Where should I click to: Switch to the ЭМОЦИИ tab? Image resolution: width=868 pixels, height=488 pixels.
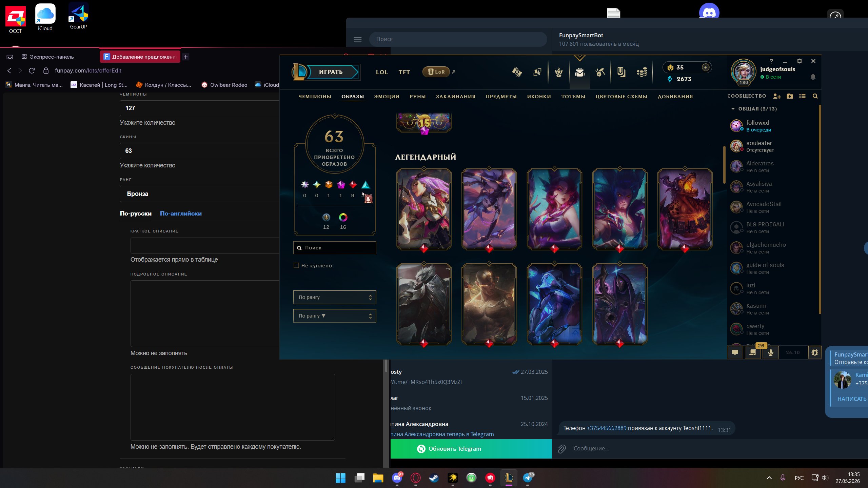[x=387, y=97]
